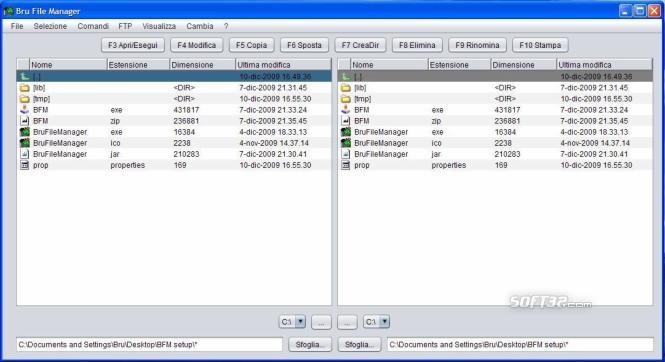Open the Comandi menu
The width and height of the screenshot is (665, 362).
click(93, 26)
